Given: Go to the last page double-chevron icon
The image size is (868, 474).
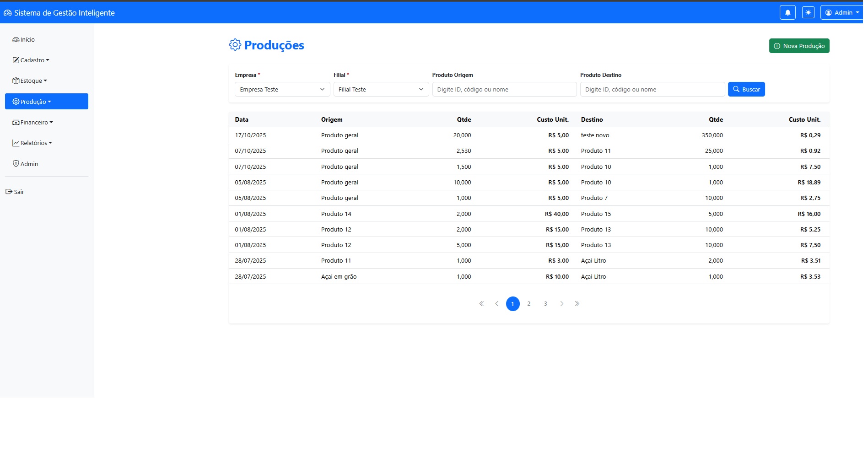Looking at the screenshot, I should pos(577,304).
